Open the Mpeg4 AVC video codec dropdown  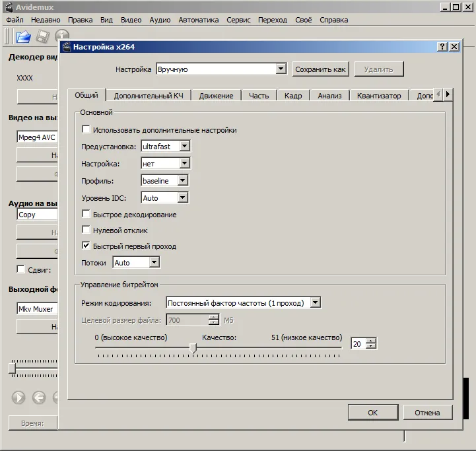click(37, 137)
